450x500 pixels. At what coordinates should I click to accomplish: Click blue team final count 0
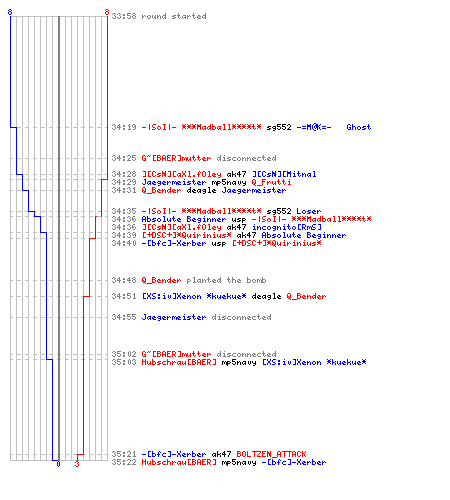[58, 464]
